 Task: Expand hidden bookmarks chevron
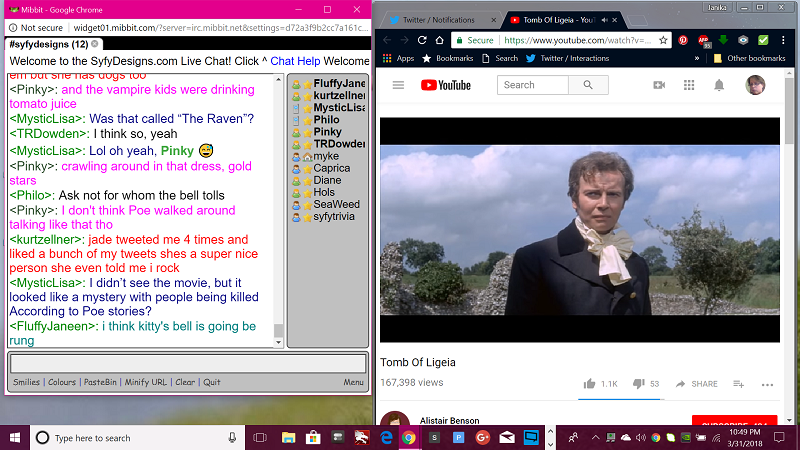(x=696, y=58)
